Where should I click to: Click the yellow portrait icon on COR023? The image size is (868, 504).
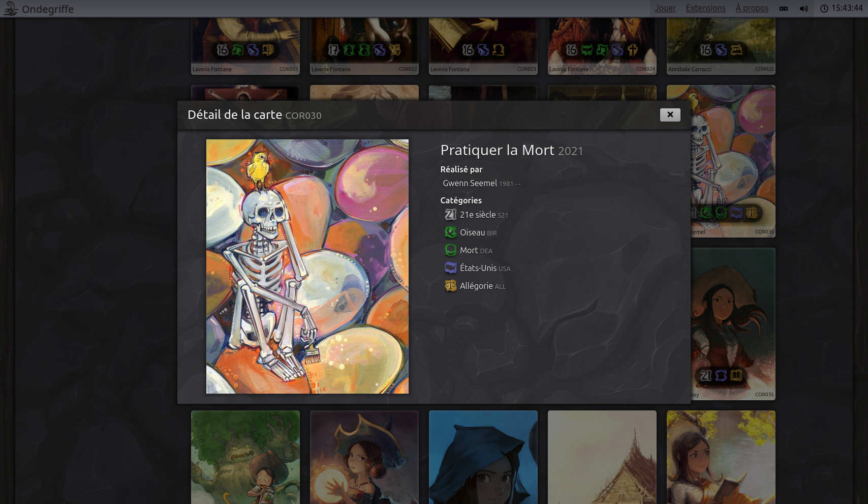tap(499, 50)
